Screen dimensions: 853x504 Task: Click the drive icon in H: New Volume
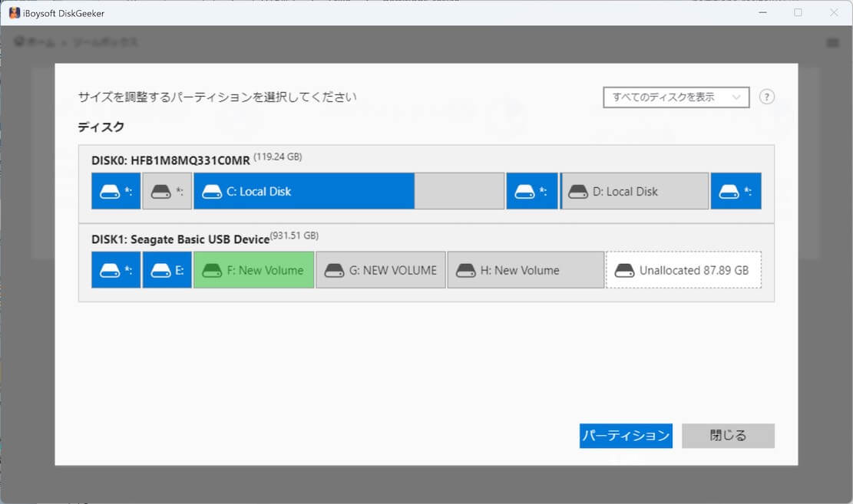(466, 270)
